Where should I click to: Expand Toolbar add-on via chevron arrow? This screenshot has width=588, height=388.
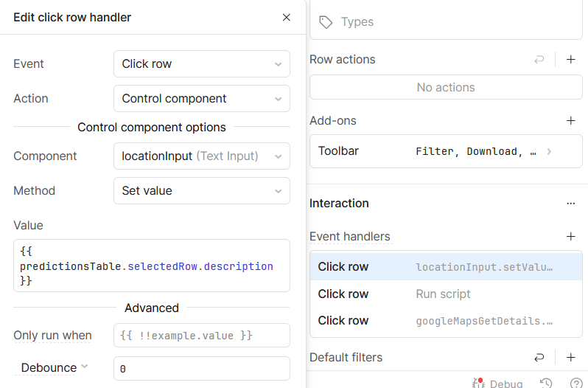[x=549, y=151]
